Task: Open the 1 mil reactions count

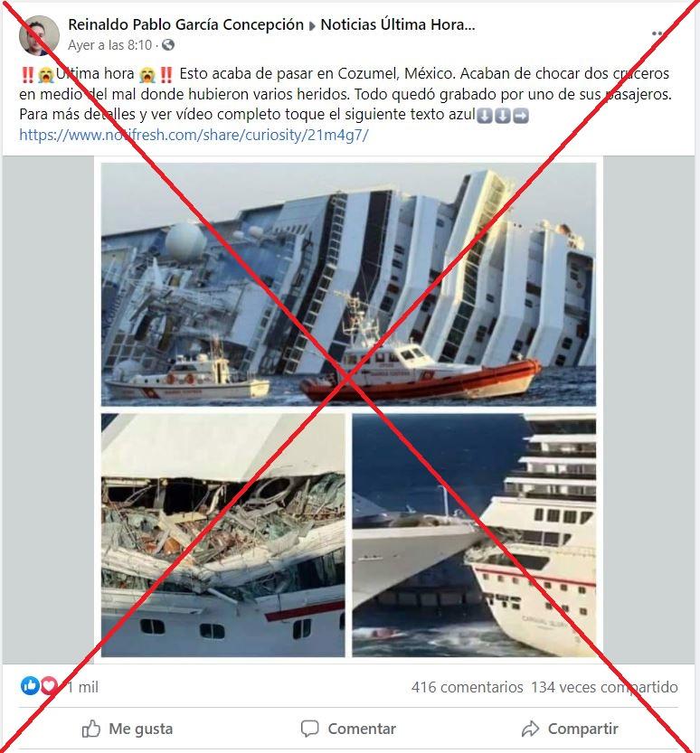Action: click(82, 687)
